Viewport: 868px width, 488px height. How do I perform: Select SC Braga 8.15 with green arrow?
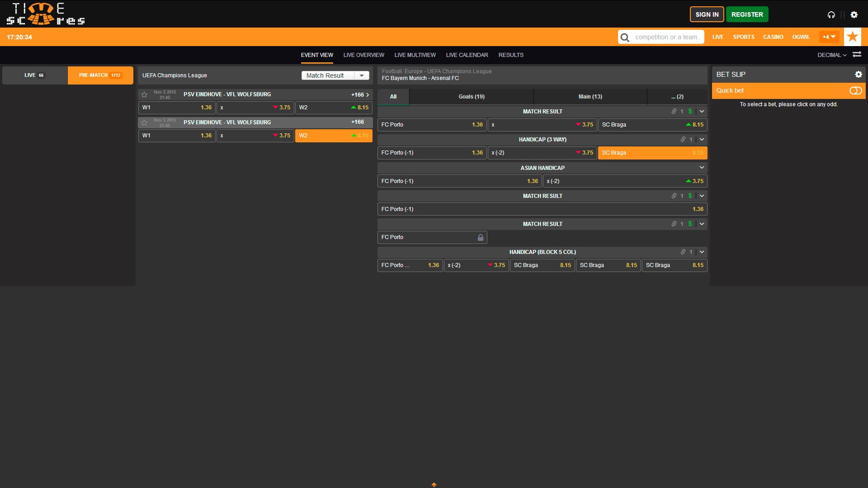tap(652, 125)
